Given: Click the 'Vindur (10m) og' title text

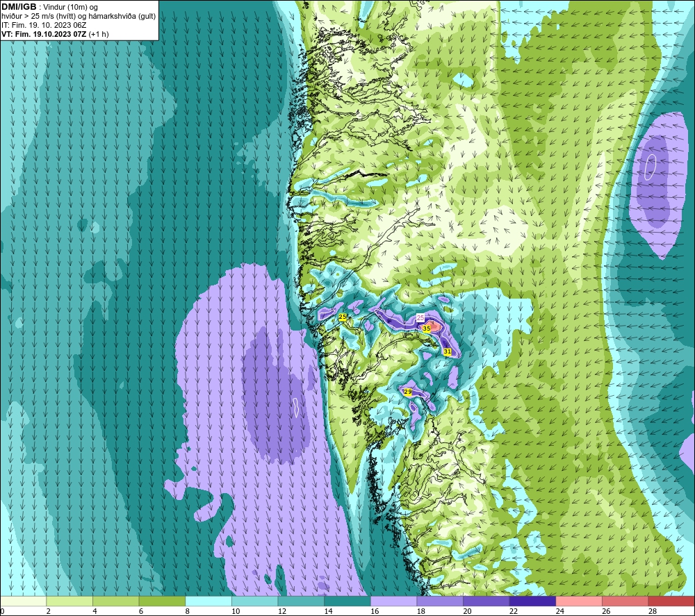Looking at the screenshot, I should (70, 8).
